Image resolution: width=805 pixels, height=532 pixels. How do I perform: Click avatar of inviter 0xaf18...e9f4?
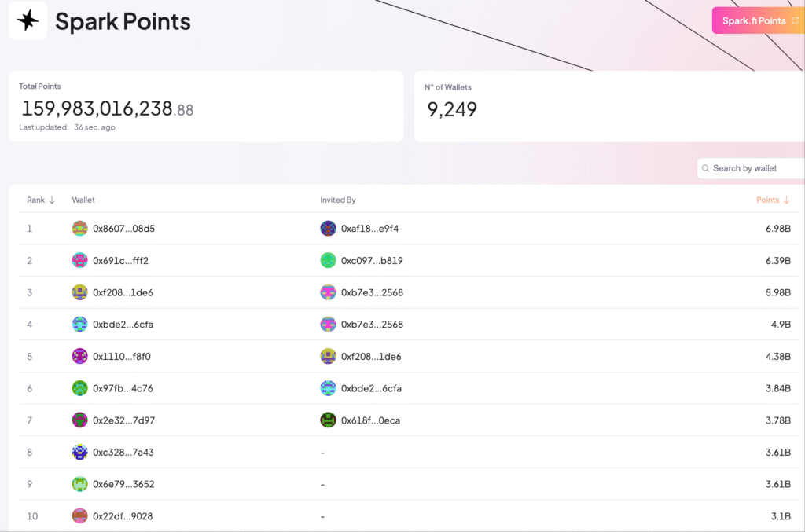pyautogui.click(x=328, y=229)
